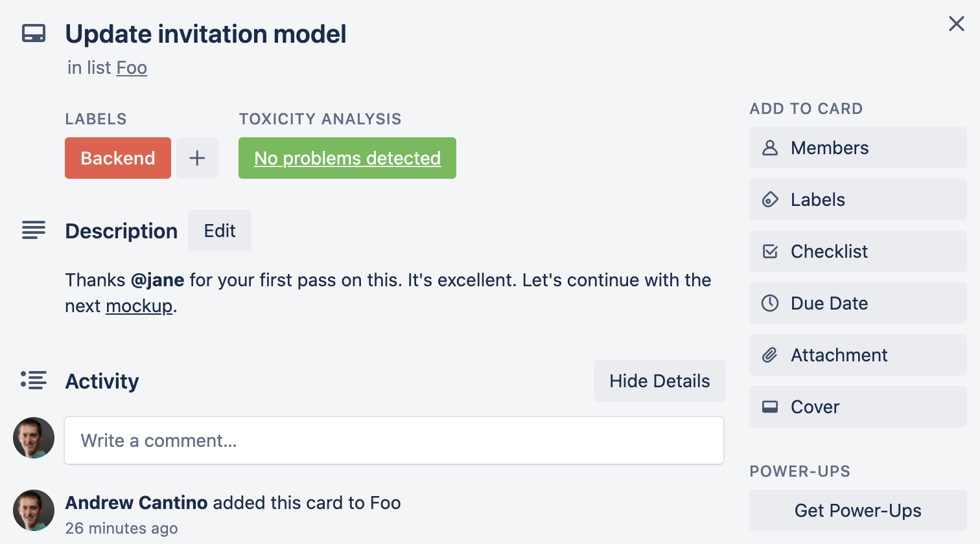Toggle activity with Hide Details
Image resolution: width=980 pixels, height=544 pixels.
coord(659,381)
